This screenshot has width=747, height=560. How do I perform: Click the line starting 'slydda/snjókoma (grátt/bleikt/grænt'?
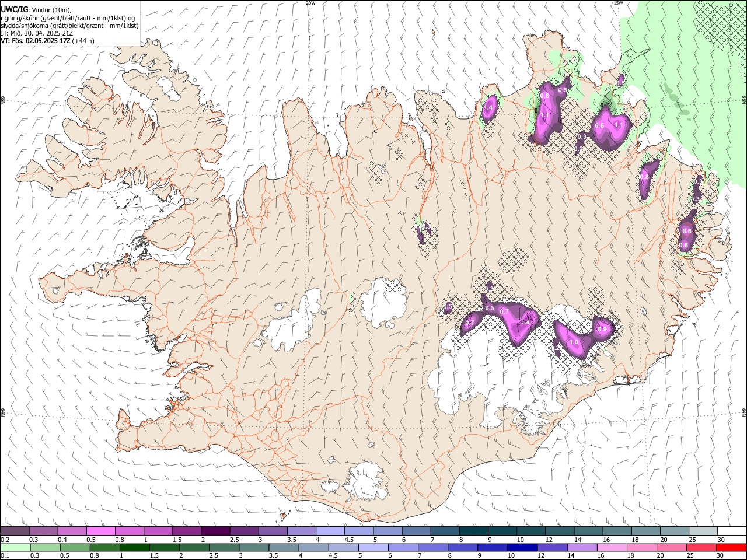(69, 26)
